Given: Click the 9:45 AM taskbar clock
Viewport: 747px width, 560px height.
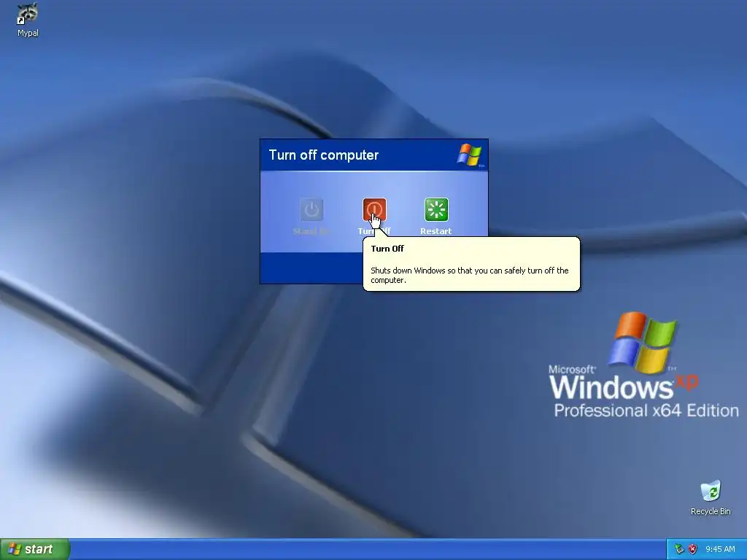Looking at the screenshot, I should coord(720,549).
